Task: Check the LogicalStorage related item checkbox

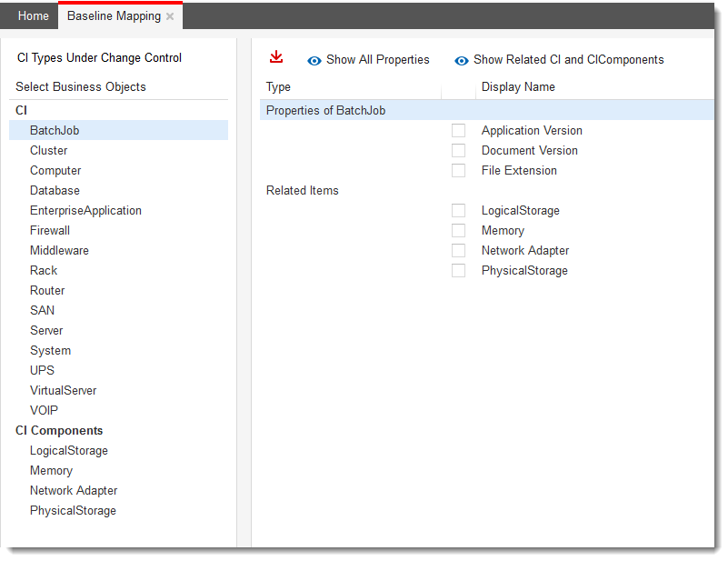Action: point(458,211)
